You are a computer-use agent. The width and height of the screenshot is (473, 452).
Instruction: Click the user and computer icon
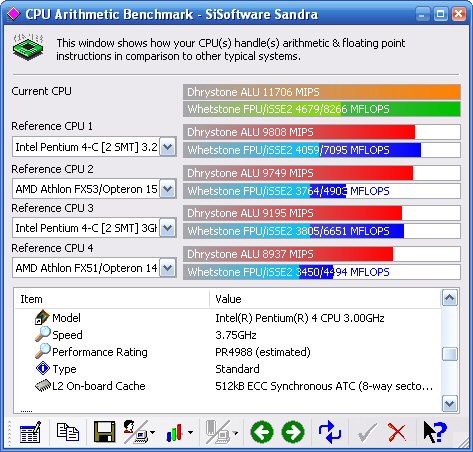coord(136,432)
